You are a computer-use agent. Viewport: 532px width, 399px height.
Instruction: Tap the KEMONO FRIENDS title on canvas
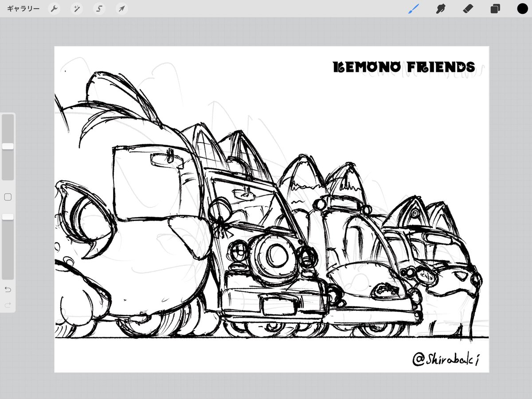[404, 67]
